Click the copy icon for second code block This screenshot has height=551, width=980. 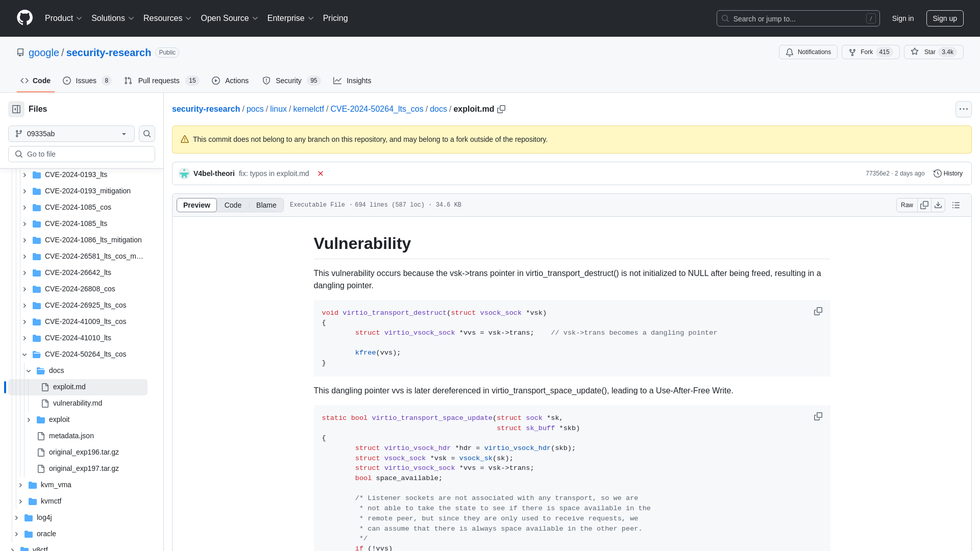pos(818,416)
